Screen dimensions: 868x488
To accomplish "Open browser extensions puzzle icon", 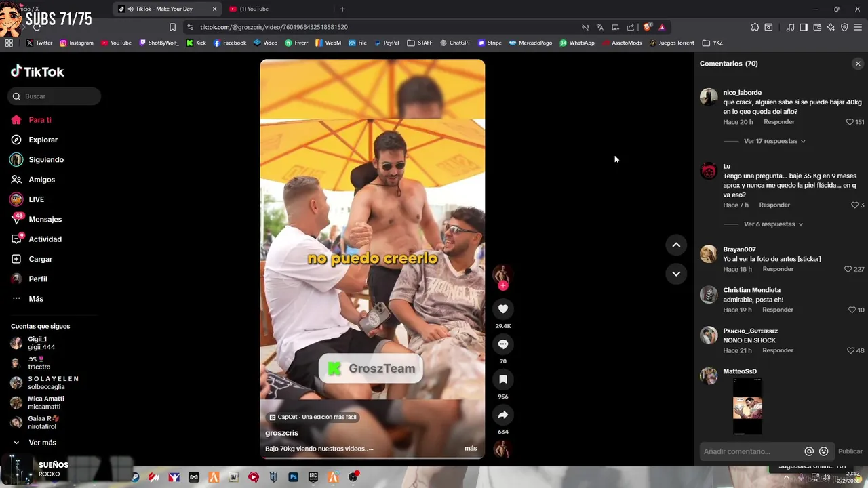I will 755,27.
